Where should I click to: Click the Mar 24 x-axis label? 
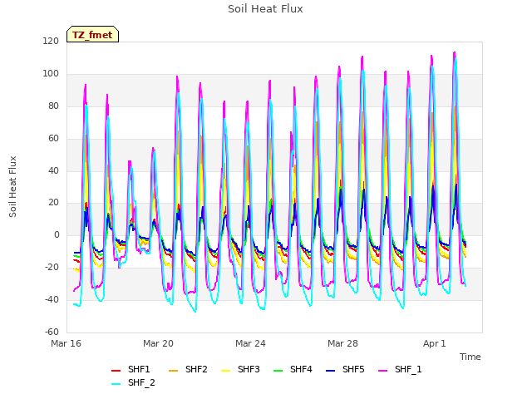coord(250,343)
